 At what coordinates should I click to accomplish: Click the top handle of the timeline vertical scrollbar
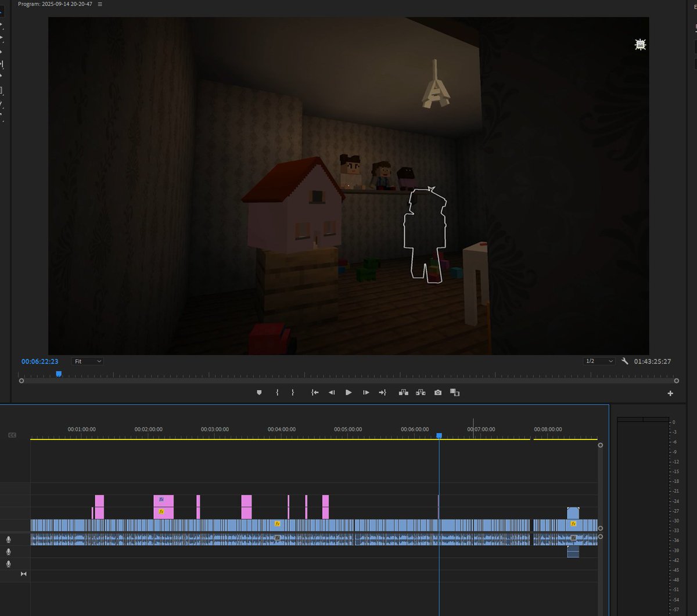point(600,445)
